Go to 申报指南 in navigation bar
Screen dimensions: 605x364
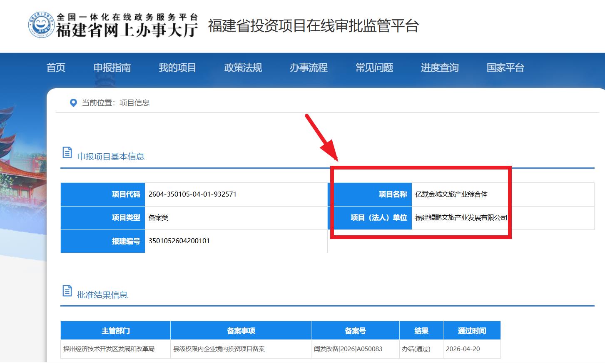(x=112, y=67)
